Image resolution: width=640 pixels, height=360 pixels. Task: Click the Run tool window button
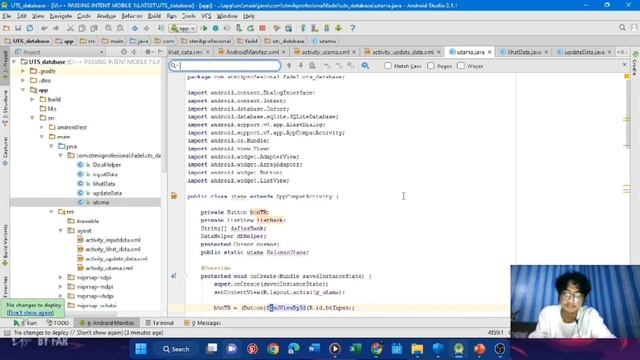(x=25, y=323)
